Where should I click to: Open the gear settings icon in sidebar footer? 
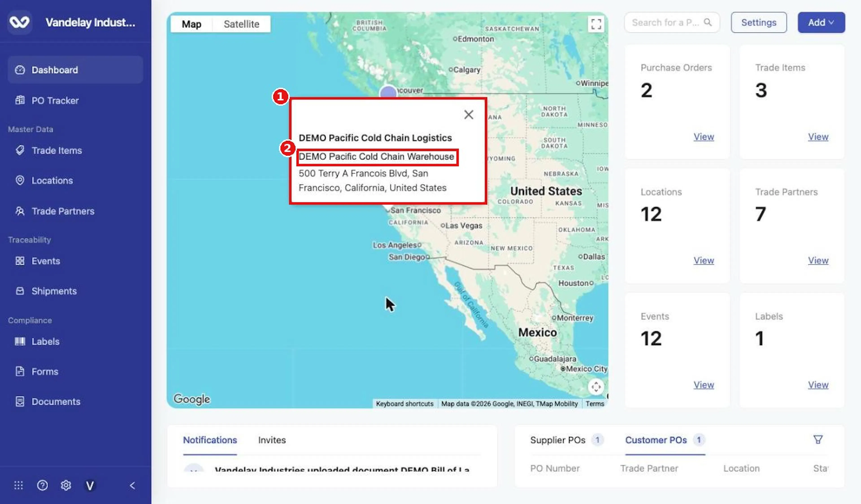(x=66, y=485)
